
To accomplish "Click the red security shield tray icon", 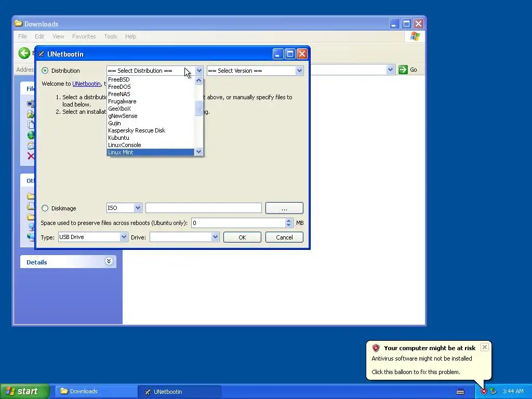I will click(x=484, y=392).
